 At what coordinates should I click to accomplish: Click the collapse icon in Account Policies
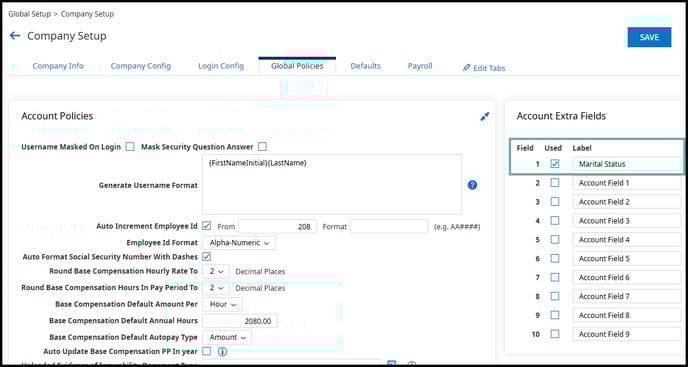[x=484, y=116]
